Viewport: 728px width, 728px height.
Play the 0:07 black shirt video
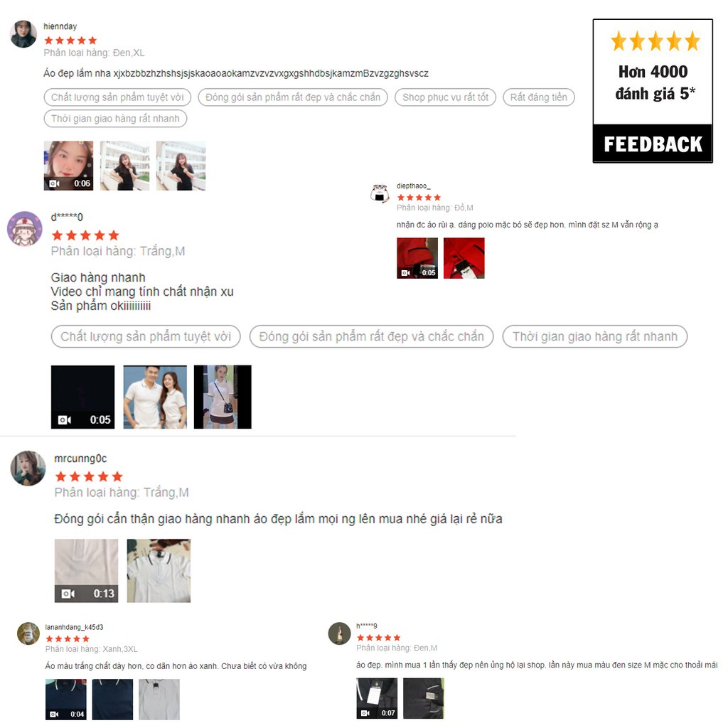pos(377,698)
